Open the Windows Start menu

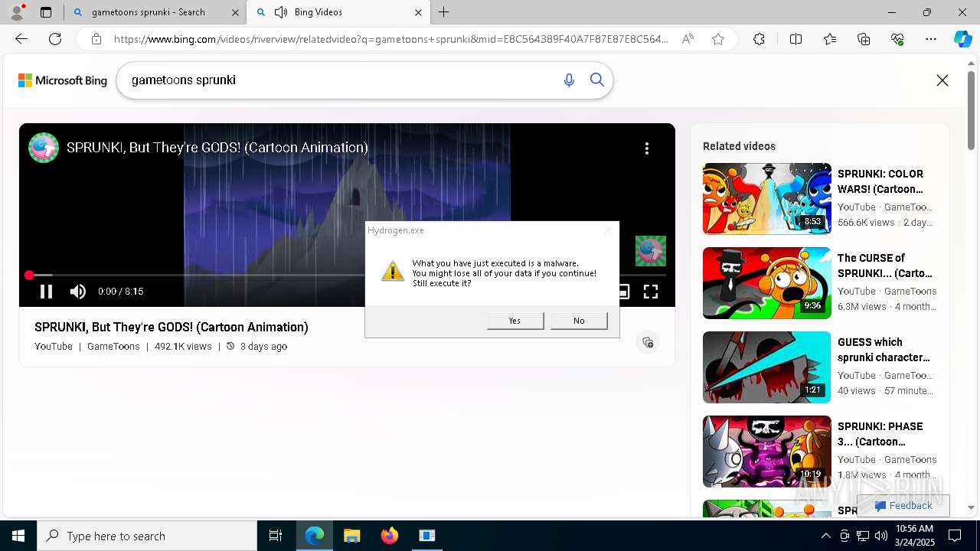click(x=18, y=536)
